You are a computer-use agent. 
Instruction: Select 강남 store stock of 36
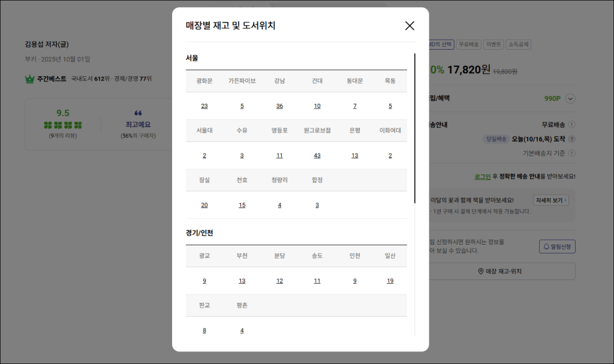pyautogui.click(x=279, y=106)
